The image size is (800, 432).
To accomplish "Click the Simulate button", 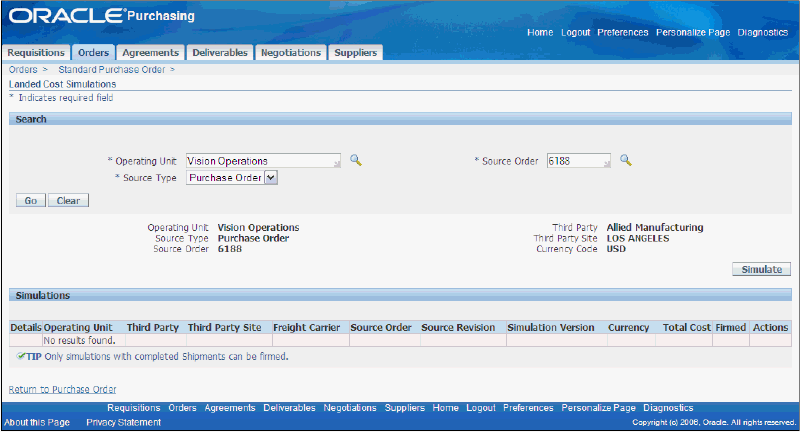I will tap(761, 269).
